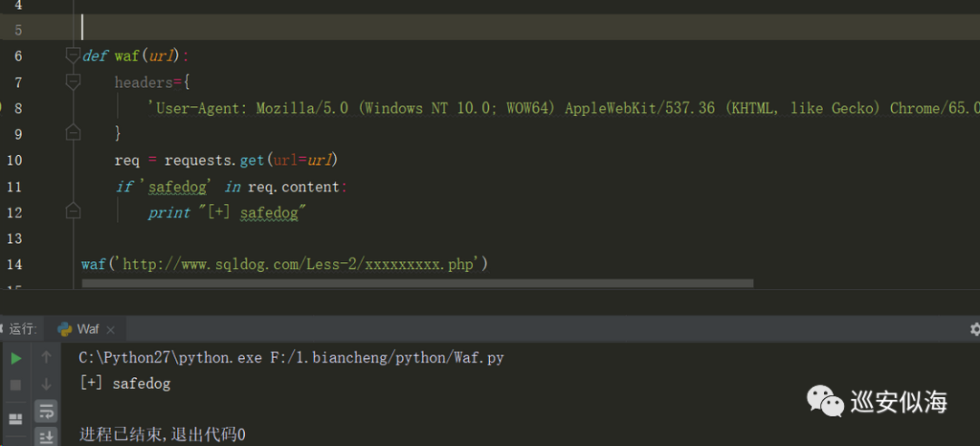Click the sqldog.com URL on line 14
980x446 pixels.
point(297,265)
